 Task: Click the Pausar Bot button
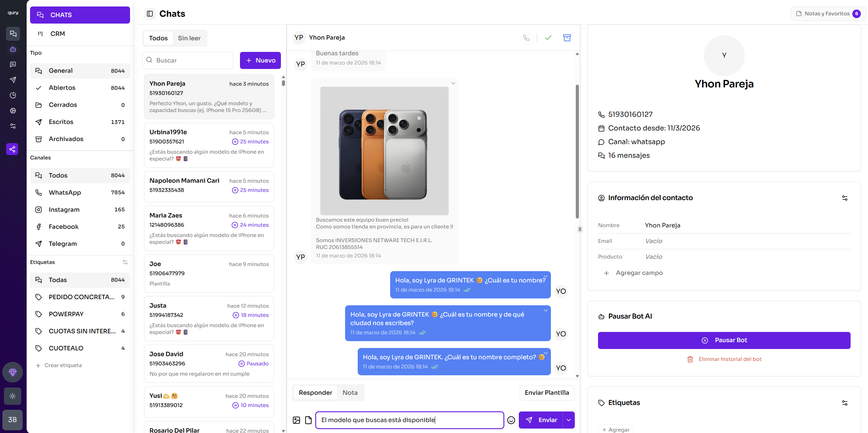(724, 340)
